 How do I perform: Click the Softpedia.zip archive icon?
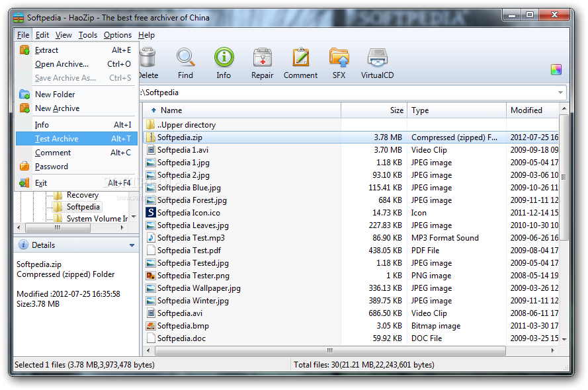(151, 137)
